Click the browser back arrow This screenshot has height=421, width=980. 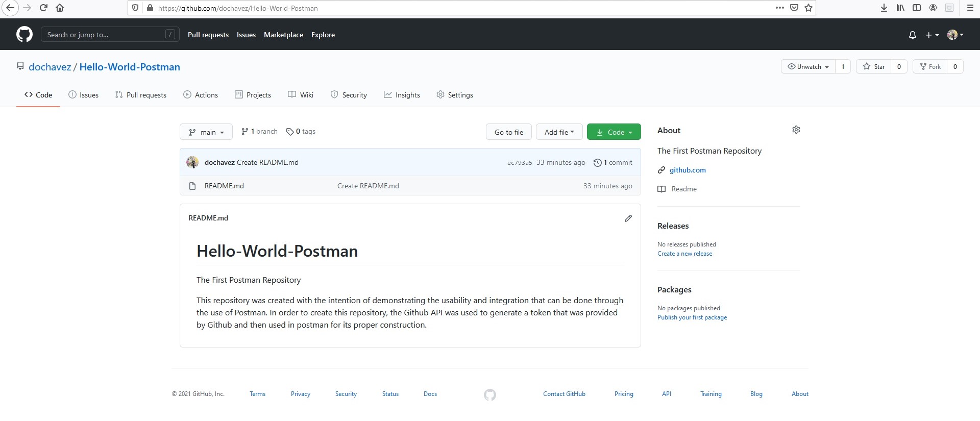[10, 8]
